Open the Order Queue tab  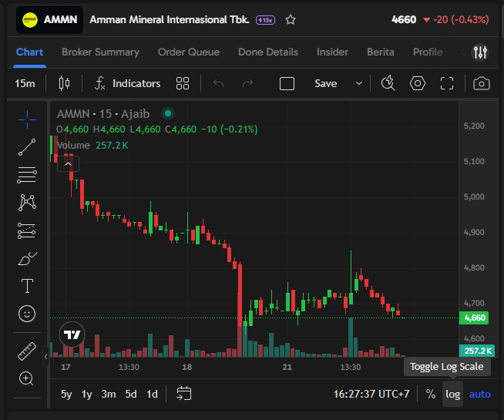[189, 52]
